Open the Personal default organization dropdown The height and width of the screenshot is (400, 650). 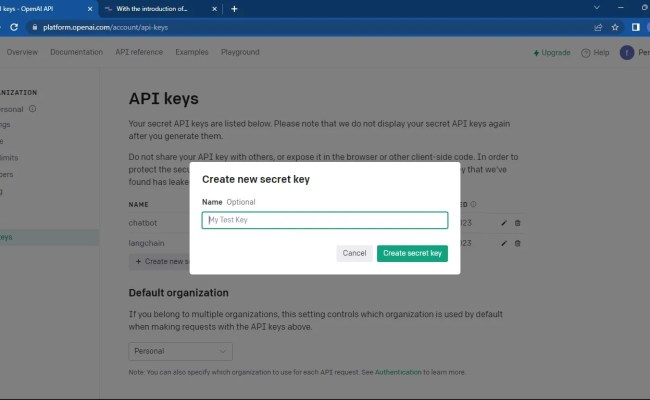(x=180, y=352)
